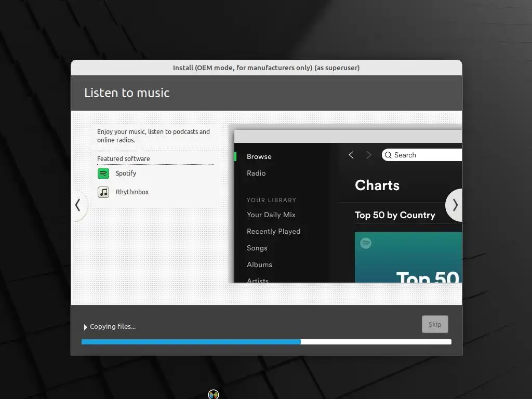
Task: Click the Rhythmbox label under Featured software
Action: 132,192
